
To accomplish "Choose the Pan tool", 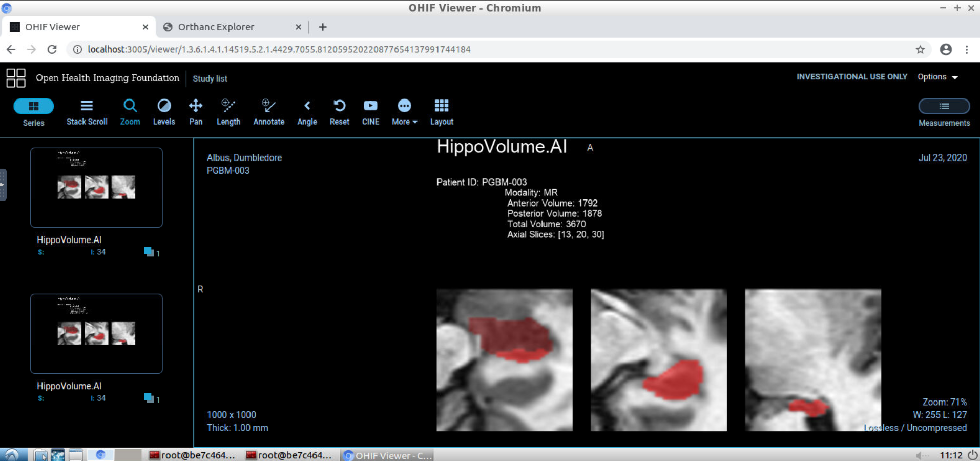I will [x=196, y=112].
